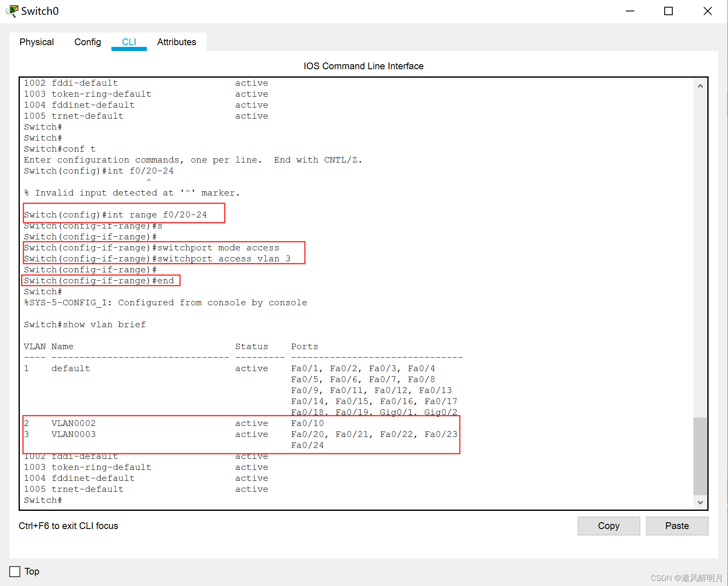Click the "show vlan brief" command line
The image size is (728, 586).
pyautogui.click(x=85, y=325)
